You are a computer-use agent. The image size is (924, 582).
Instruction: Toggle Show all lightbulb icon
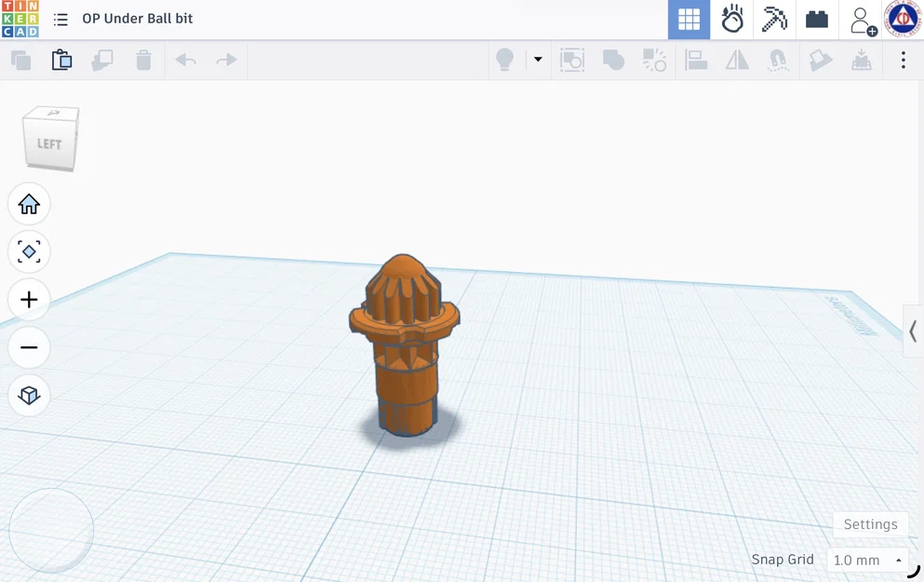[x=504, y=60]
